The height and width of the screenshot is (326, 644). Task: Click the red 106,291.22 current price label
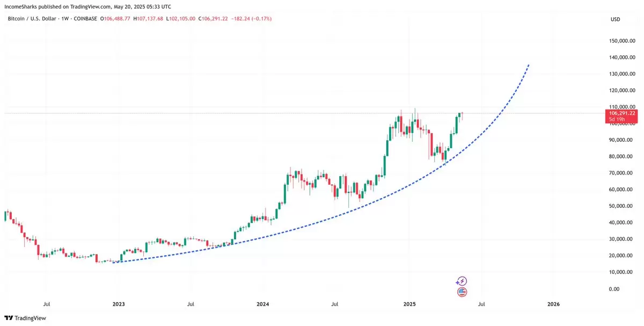click(623, 113)
